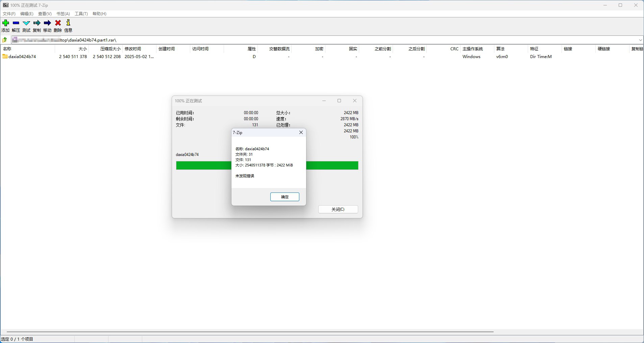Screen dimensions: 644x343
Task: Sort by the 之后分割 column header
Action: [410, 49]
